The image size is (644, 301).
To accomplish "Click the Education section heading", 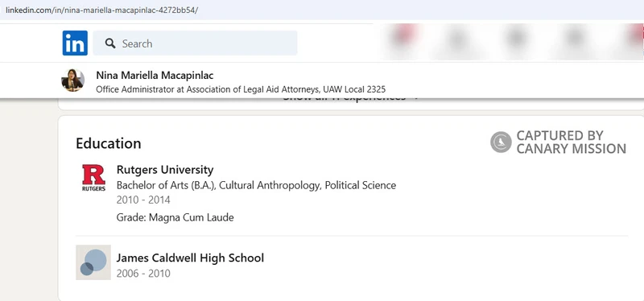I will pyautogui.click(x=109, y=143).
